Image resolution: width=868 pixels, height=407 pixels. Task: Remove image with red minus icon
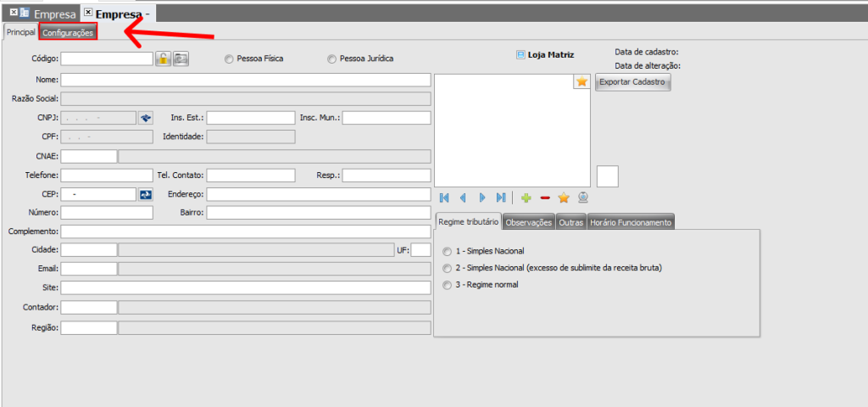click(545, 198)
